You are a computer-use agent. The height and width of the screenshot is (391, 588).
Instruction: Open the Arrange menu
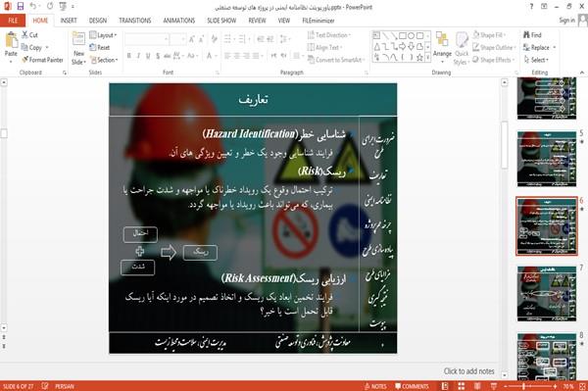[x=442, y=48]
